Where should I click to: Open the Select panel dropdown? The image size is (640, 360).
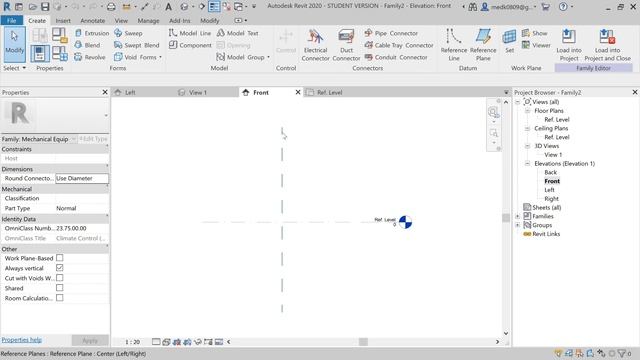click(x=15, y=68)
